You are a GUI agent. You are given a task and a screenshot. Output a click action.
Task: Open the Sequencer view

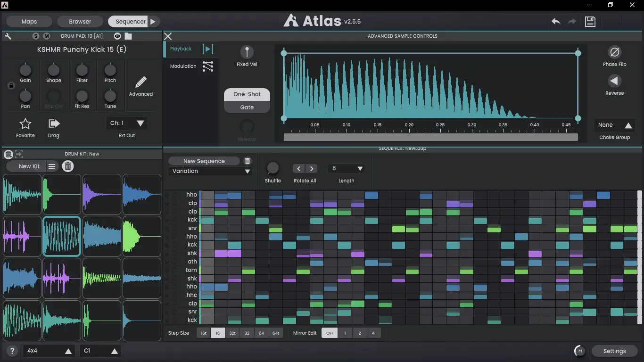pyautogui.click(x=128, y=22)
